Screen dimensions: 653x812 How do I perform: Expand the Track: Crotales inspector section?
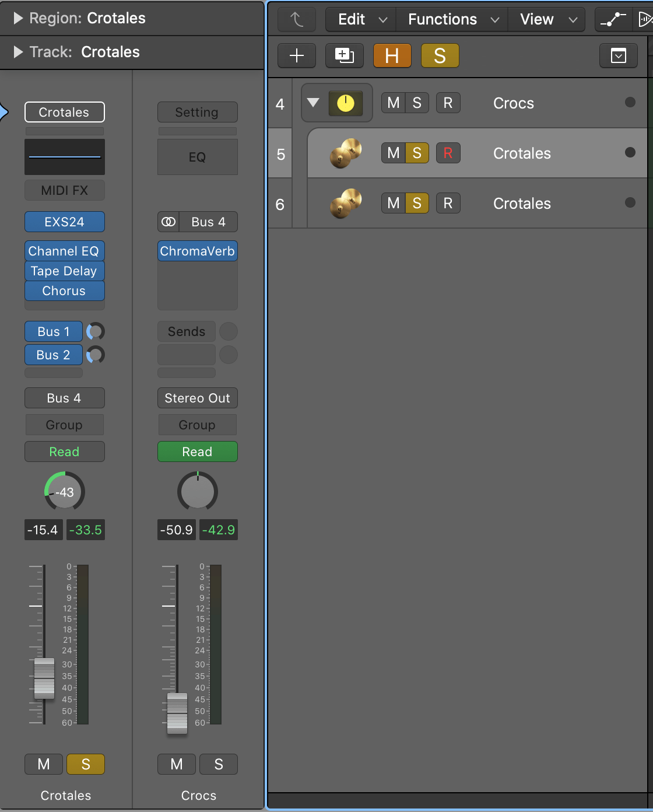tap(18, 52)
